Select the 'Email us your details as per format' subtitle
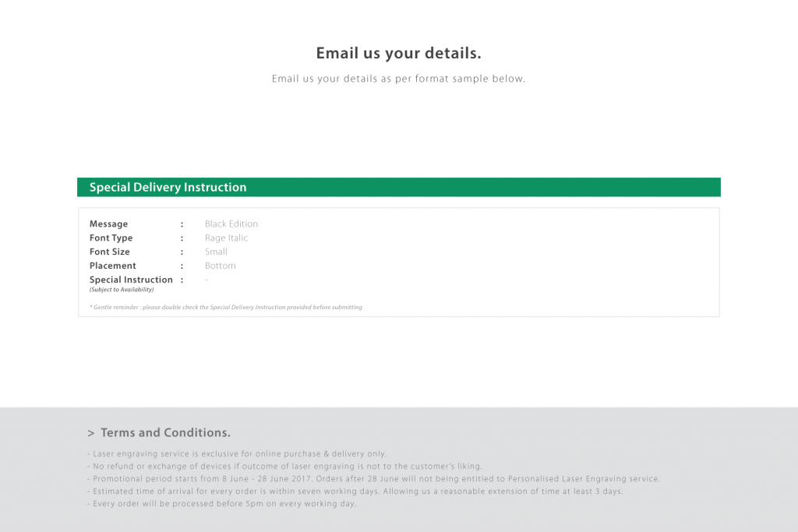This screenshot has width=798, height=532. [398, 79]
